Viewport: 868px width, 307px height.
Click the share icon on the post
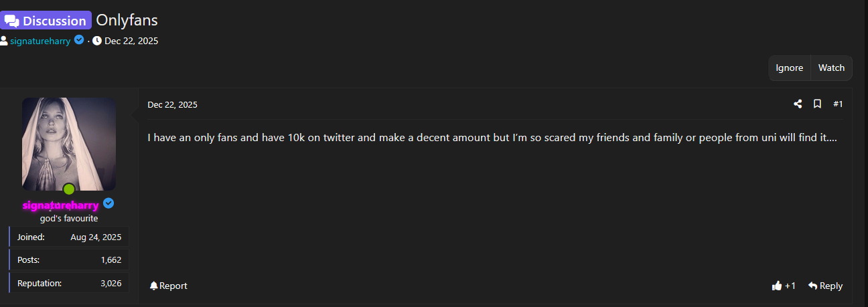798,104
